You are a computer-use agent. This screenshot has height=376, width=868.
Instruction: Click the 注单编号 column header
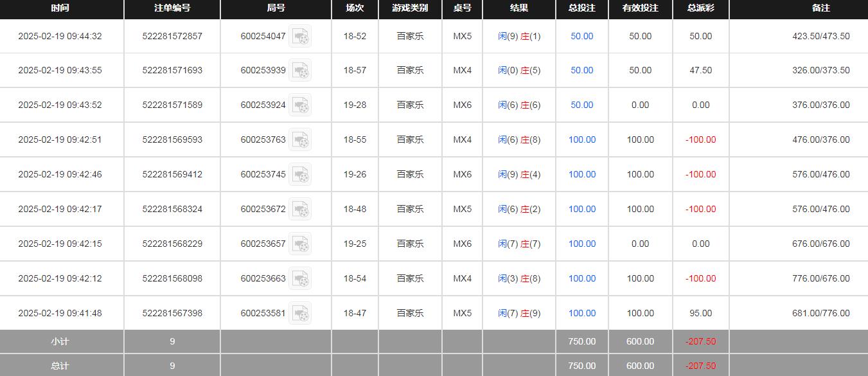point(172,8)
